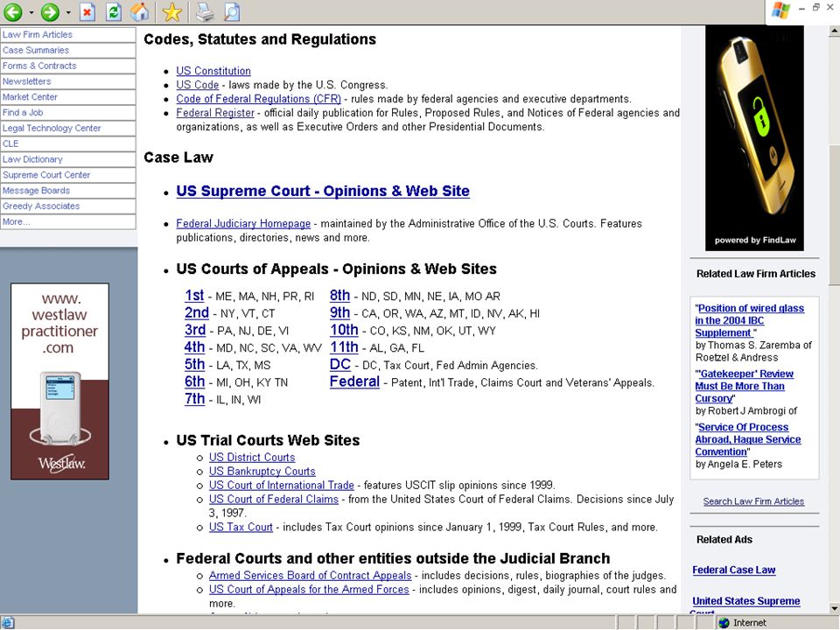The image size is (840, 630).
Task: Open the US Tax Court link
Action: click(241, 527)
